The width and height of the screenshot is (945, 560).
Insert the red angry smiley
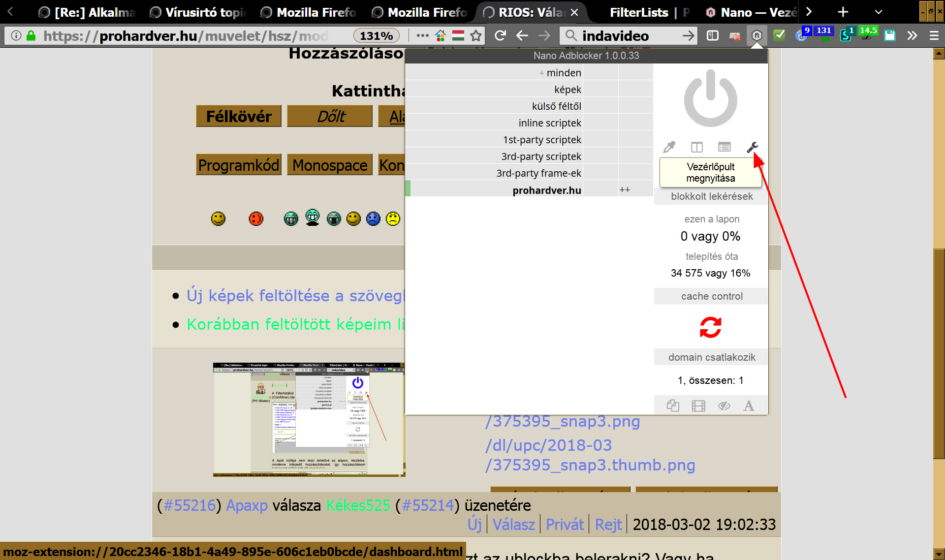pos(256,218)
